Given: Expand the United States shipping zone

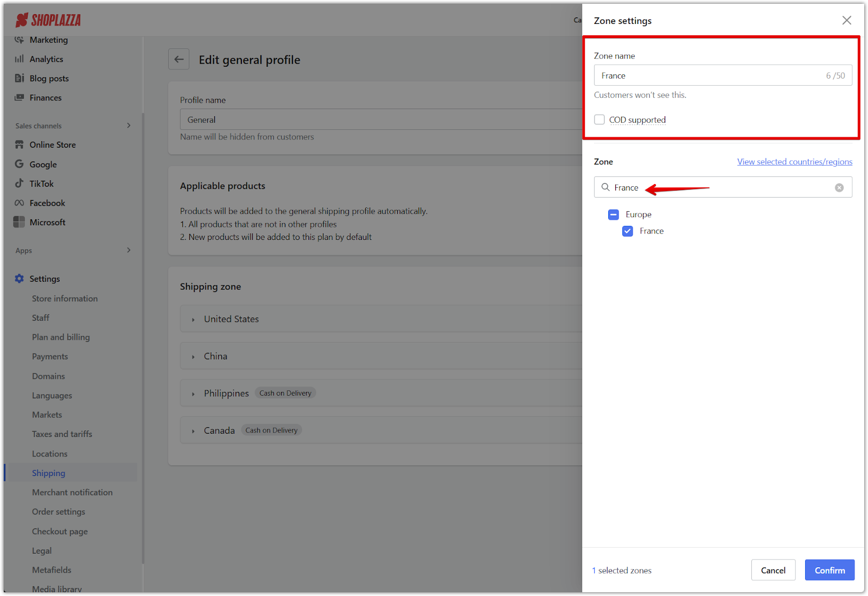Looking at the screenshot, I should [193, 320].
